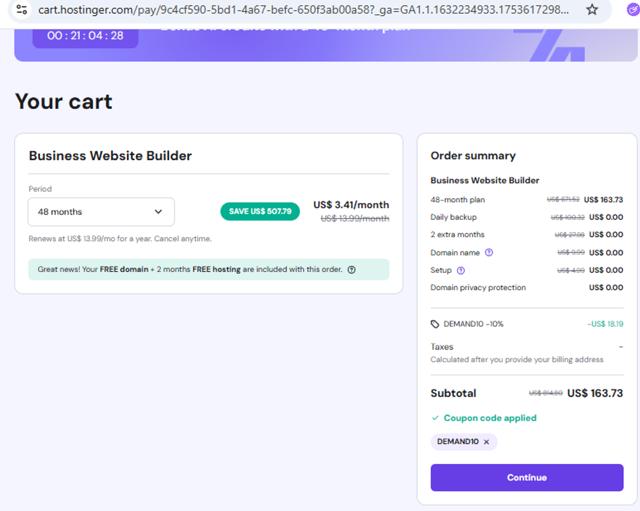Click the 48-month plan row label
This screenshot has width=640, height=511.
pos(458,200)
